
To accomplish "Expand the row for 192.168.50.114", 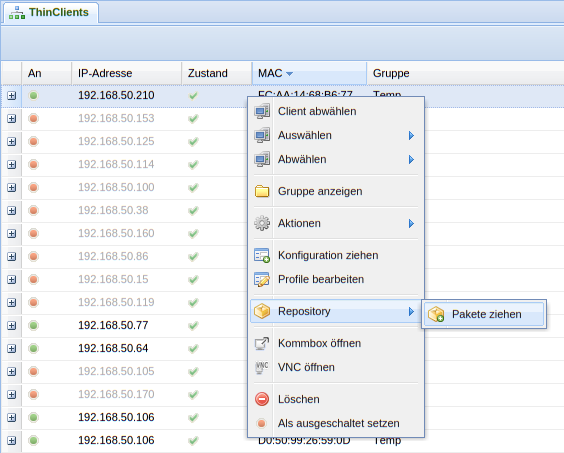I will tap(12, 165).
